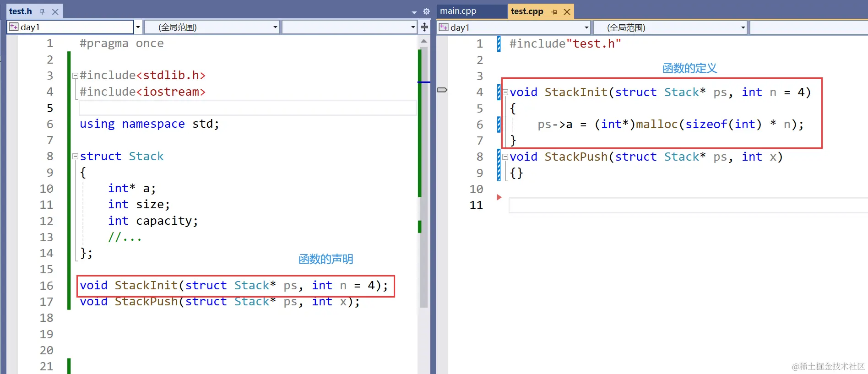
Task: Click the scroll-up arrow in test.h scrollbar
Action: [424, 41]
